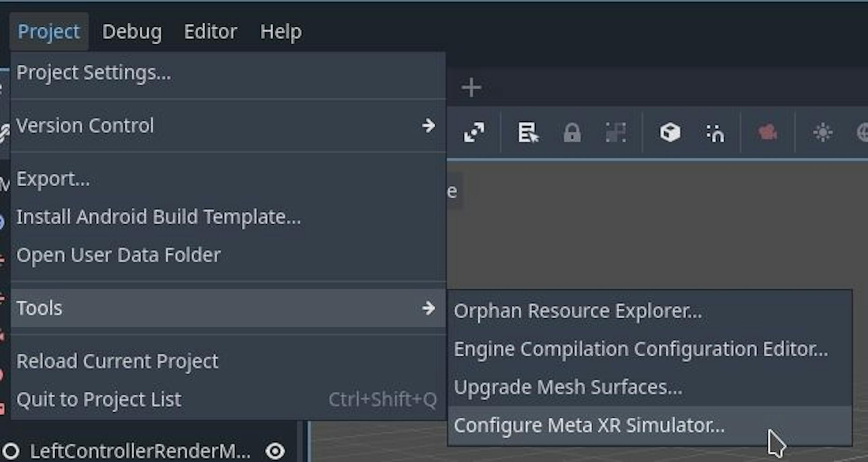
Task: Click the red camera override icon
Action: (767, 133)
